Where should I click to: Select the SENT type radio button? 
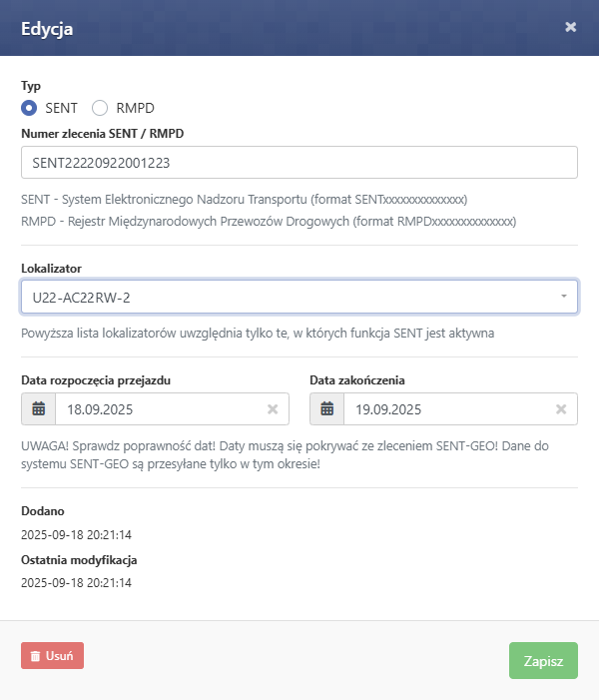(x=29, y=108)
